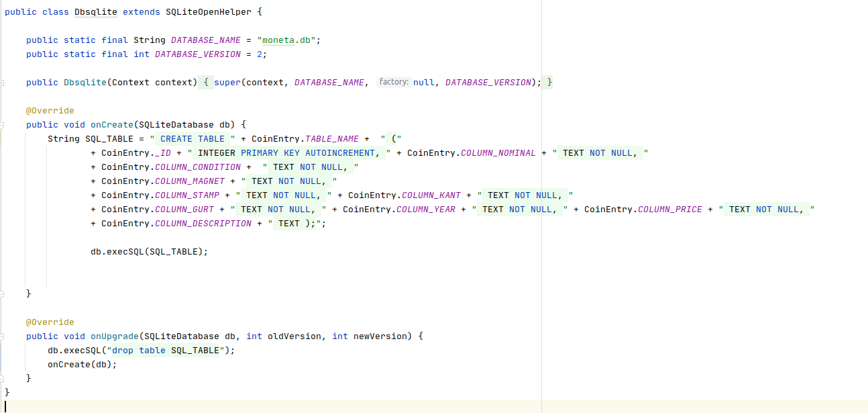Click the "moneta.db" string literal

(286, 40)
